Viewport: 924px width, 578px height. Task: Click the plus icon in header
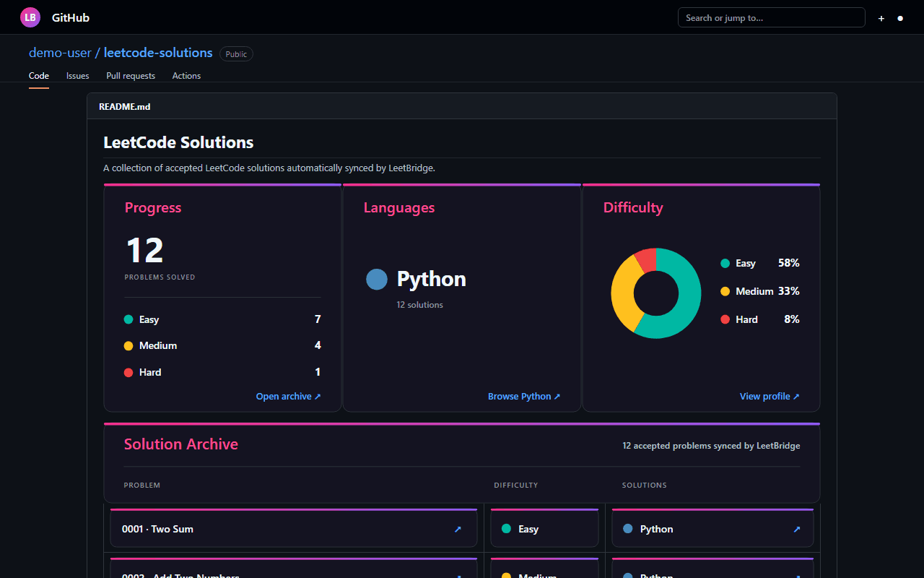[x=881, y=18]
